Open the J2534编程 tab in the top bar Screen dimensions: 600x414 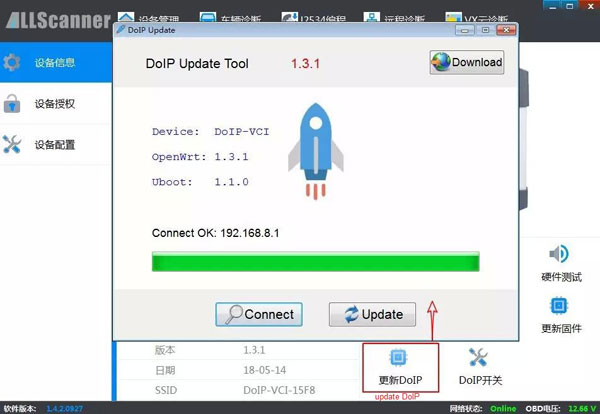(x=314, y=18)
